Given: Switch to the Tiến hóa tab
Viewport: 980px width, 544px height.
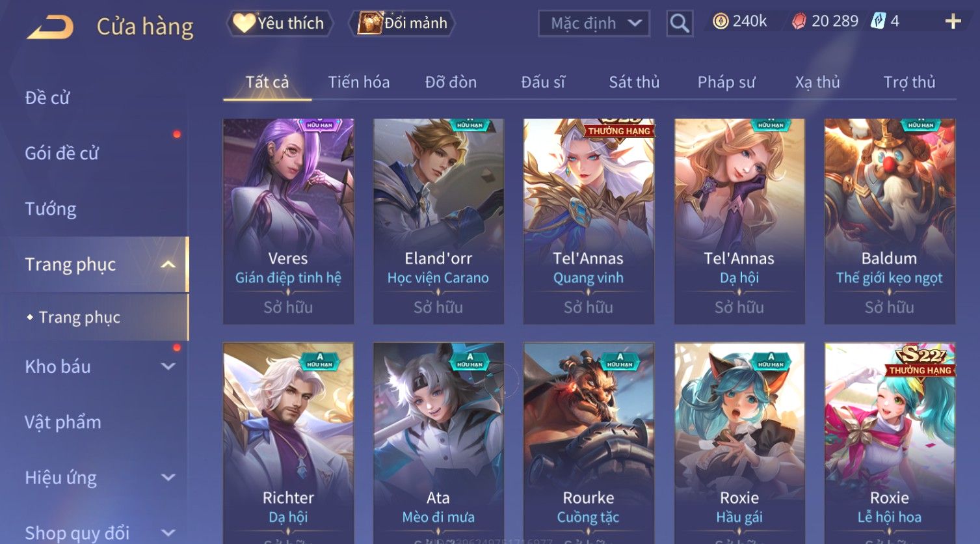Looking at the screenshot, I should [359, 82].
